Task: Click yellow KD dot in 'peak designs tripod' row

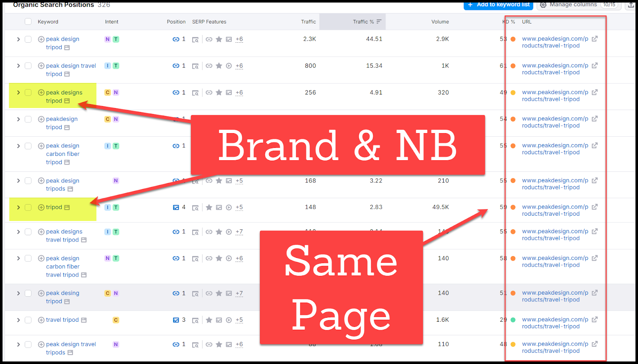Action: pyautogui.click(x=513, y=92)
